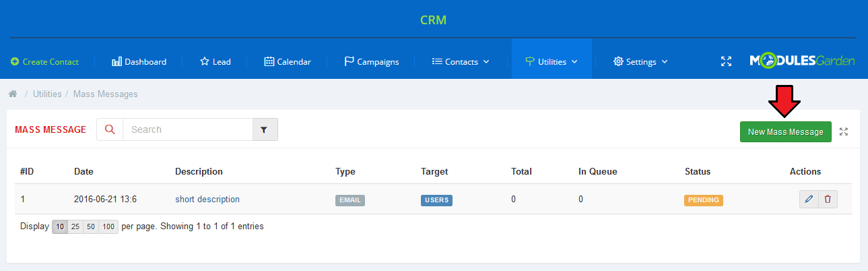Image resolution: width=868 pixels, height=271 pixels.
Task: Expand the Utilities dropdown menu
Action: click(552, 61)
